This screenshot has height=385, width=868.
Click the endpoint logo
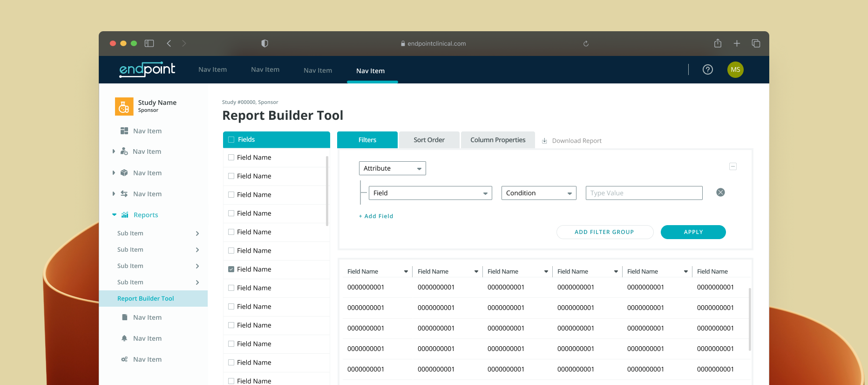click(x=147, y=69)
